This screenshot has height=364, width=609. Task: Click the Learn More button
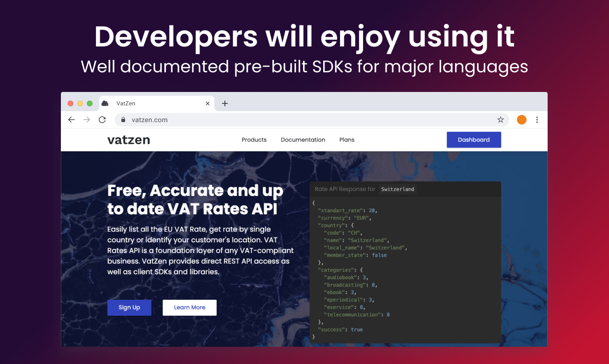(x=189, y=307)
